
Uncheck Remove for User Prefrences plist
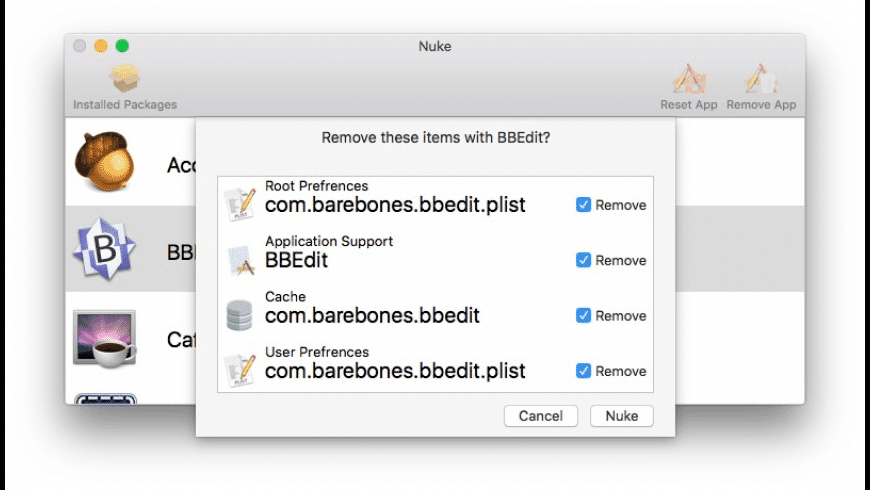(x=583, y=371)
